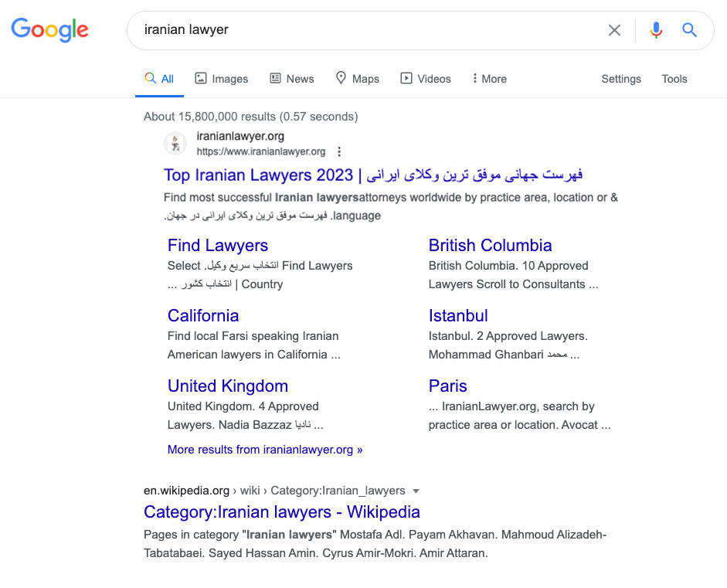The width and height of the screenshot is (727, 588).
Task: Click the snippet 'Istanbul. 2 Approved Lawyers.'
Action: 508,336
